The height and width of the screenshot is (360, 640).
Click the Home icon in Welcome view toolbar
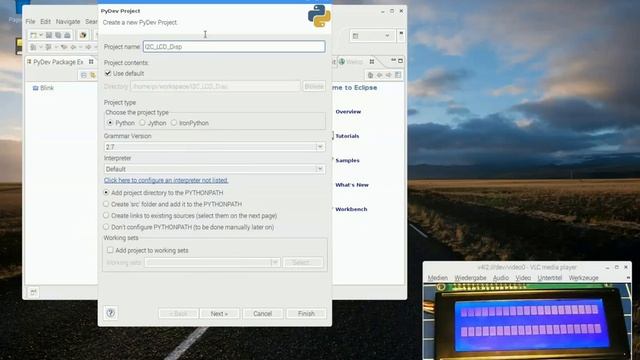point(371,75)
